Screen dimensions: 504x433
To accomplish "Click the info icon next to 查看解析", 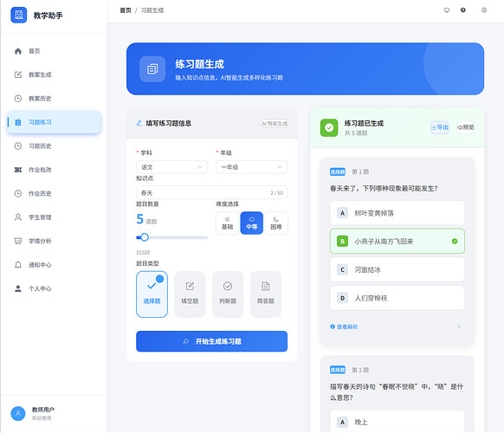I will pyautogui.click(x=333, y=326).
